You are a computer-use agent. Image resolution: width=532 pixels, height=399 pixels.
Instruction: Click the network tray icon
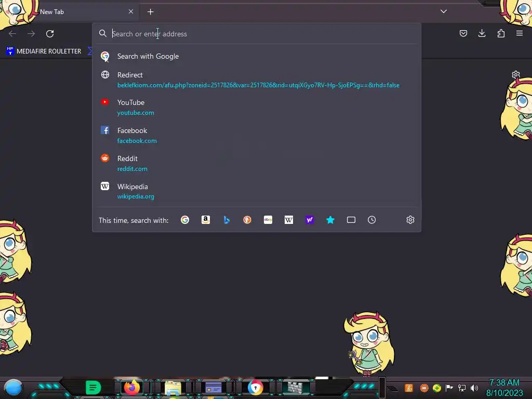(x=462, y=388)
